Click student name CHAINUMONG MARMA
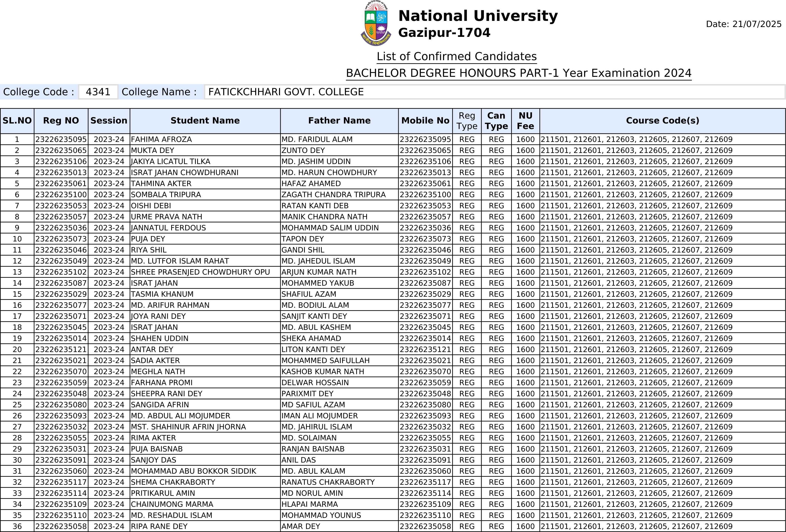786x532 pixels. 172,504
